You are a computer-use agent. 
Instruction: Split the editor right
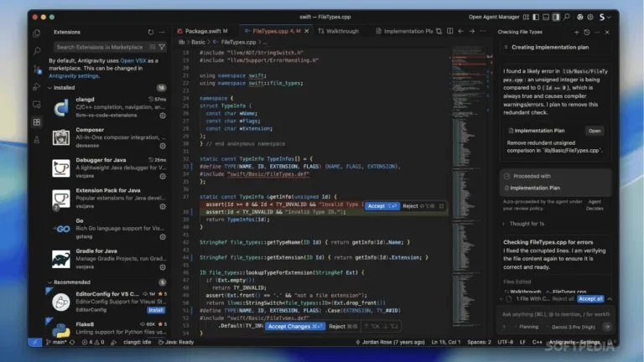pyautogui.click(x=450, y=31)
